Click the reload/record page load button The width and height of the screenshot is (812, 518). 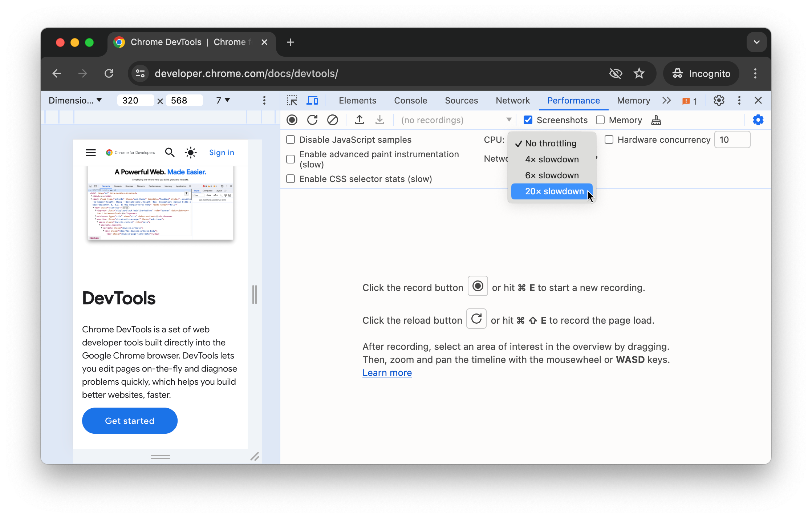click(313, 120)
